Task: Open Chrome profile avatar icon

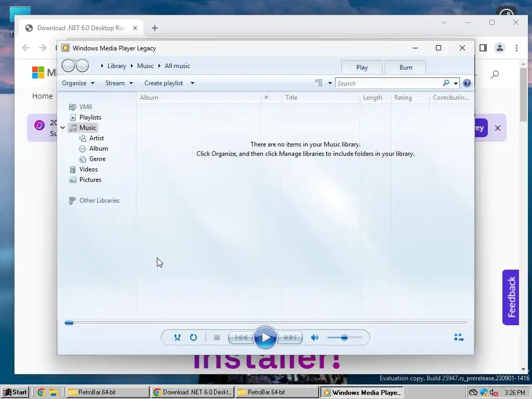Action: click(500, 48)
